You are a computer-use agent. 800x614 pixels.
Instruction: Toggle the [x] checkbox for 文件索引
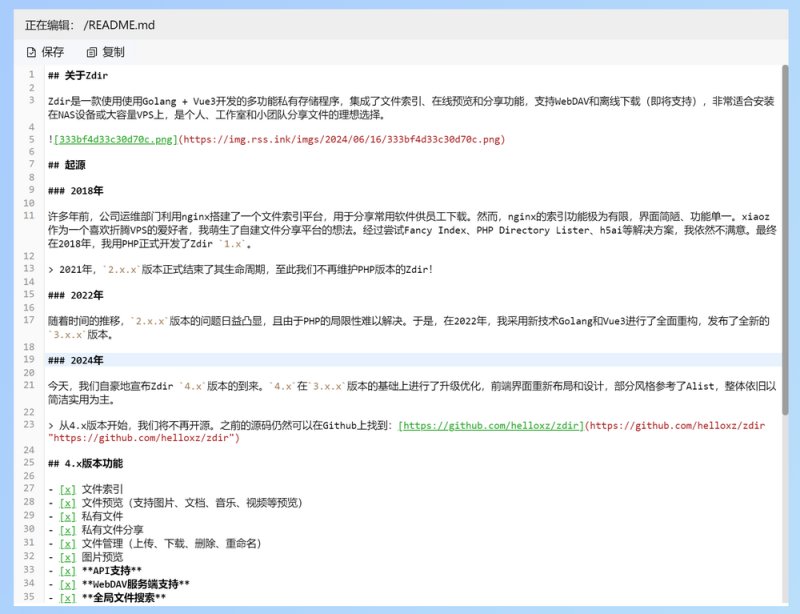pos(67,489)
